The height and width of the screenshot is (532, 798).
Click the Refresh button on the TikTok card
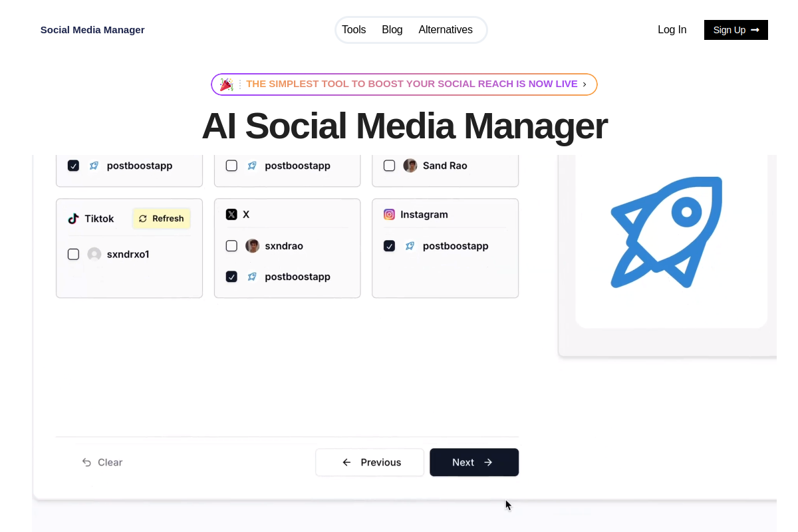(x=161, y=218)
